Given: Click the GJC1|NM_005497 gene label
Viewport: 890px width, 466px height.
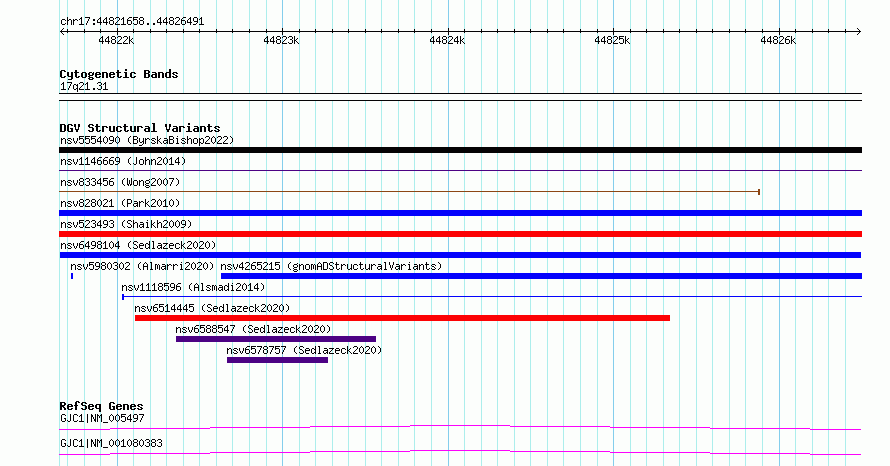Looking at the screenshot, I should click(102, 418).
